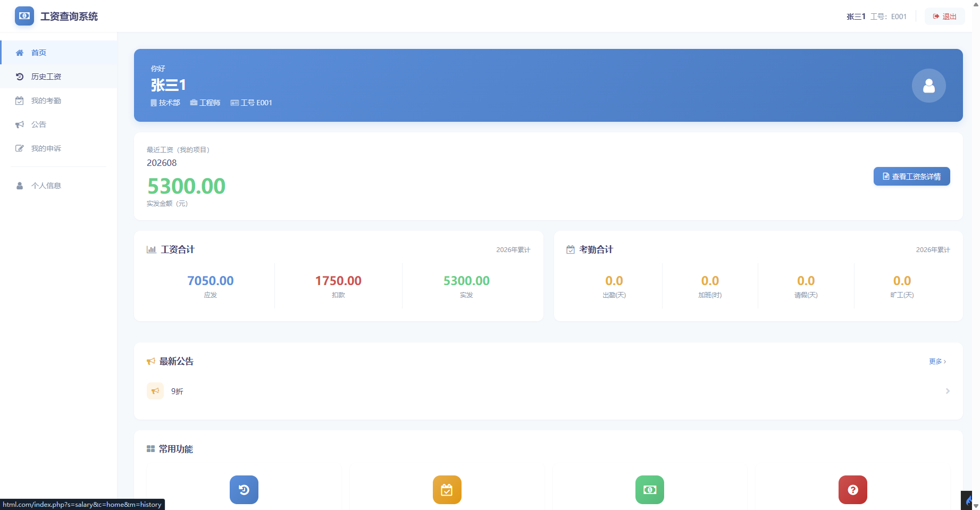Open 历史工资 in the sidebar

pyautogui.click(x=58, y=77)
